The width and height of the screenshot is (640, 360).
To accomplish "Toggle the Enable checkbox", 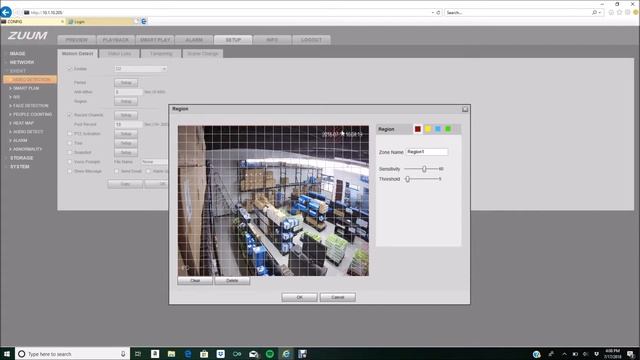I will pos(69,69).
